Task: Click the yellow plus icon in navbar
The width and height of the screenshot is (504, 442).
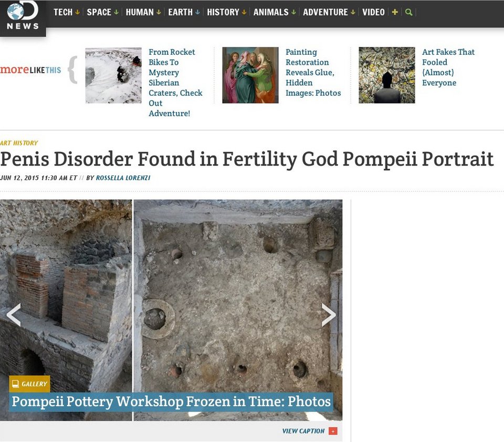Action: [x=395, y=12]
